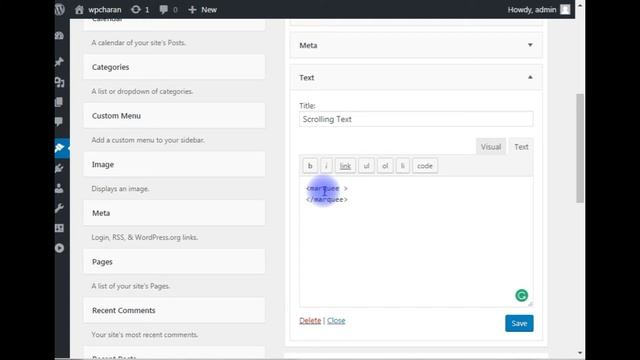
Task: Edit the Scrolling Text title field
Action: (416, 119)
